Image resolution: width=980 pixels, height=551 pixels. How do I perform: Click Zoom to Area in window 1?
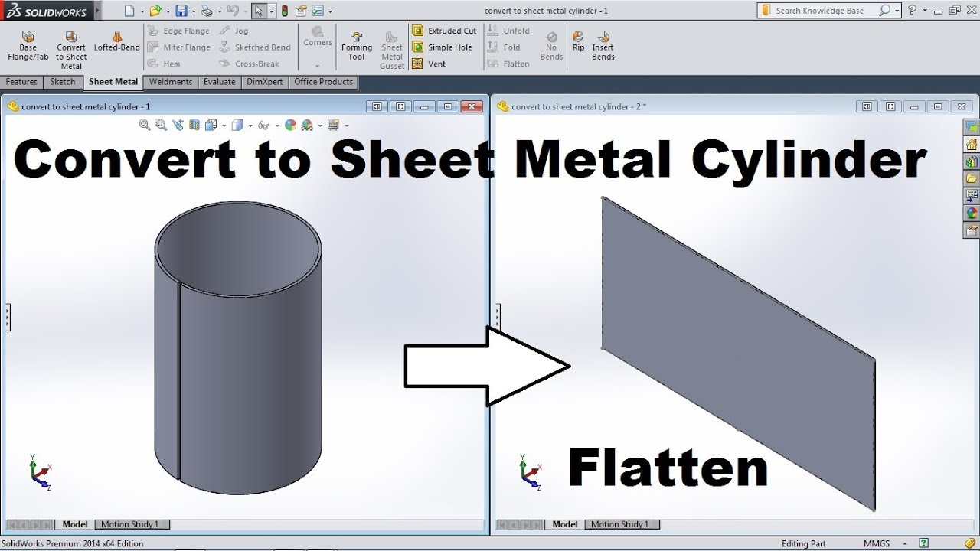point(161,125)
